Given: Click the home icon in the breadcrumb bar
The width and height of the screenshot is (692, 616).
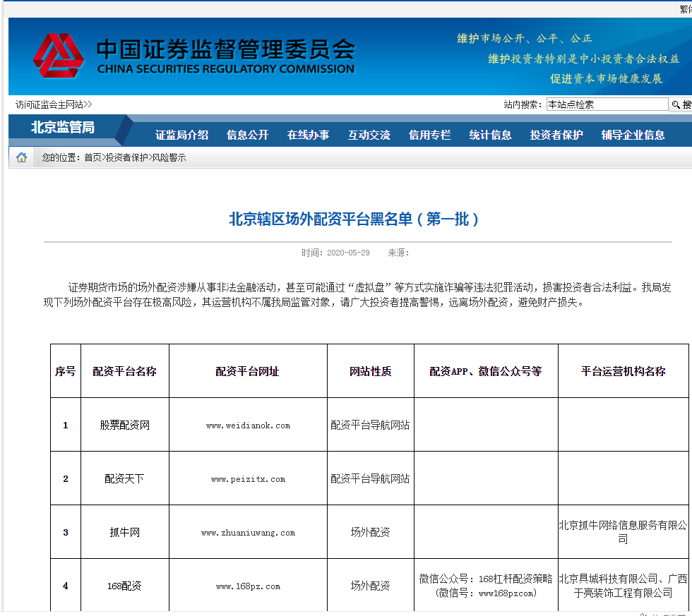Looking at the screenshot, I should (20, 157).
